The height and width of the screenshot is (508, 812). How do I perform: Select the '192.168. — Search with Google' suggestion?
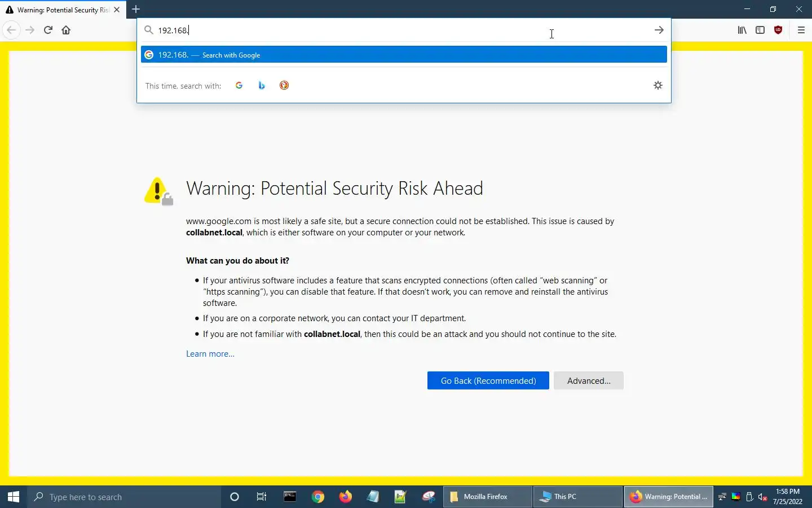click(404, 55)
